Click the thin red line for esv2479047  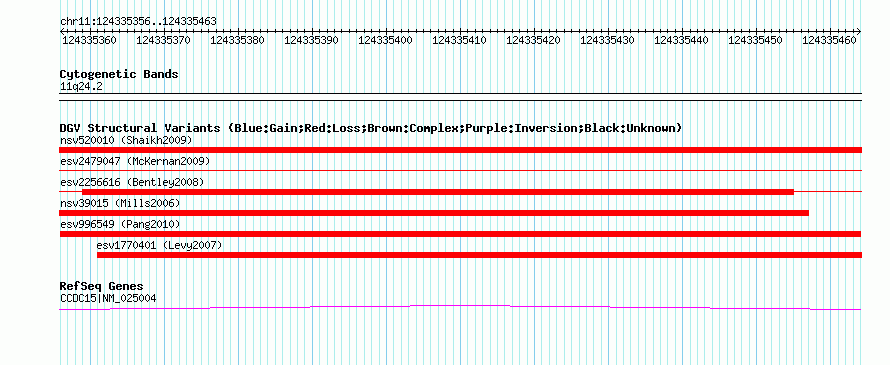point(460,170)
